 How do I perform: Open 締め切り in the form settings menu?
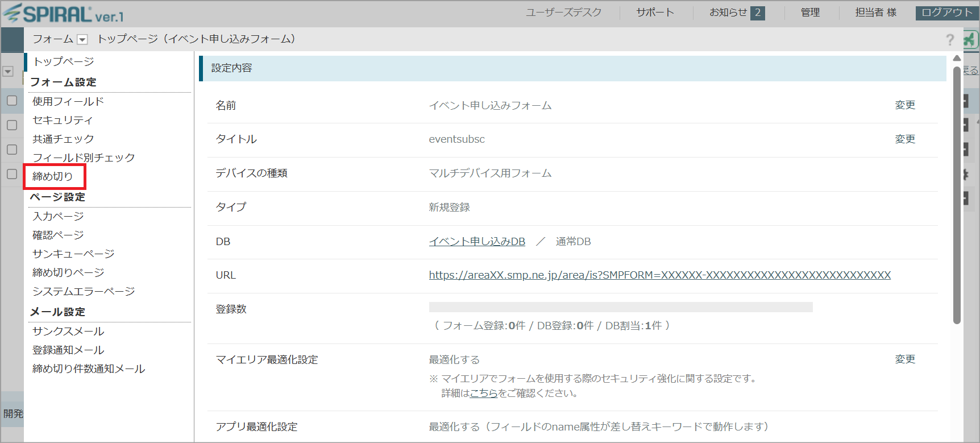(x=53, y=176)
